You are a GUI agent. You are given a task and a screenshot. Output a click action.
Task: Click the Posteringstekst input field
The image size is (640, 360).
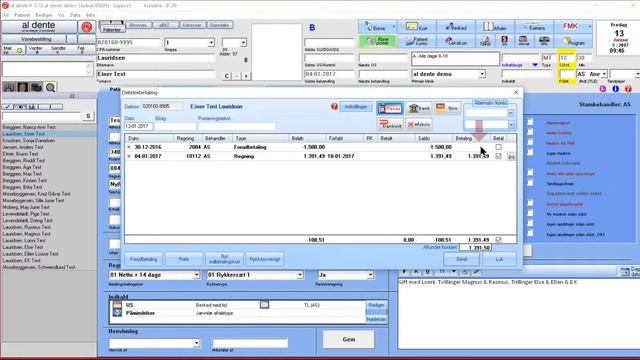tap(237, 127)
